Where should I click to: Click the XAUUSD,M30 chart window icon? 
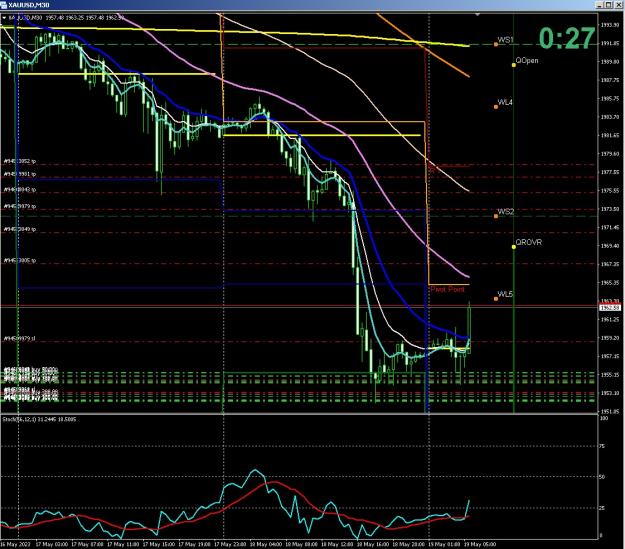tap(4, 5)
